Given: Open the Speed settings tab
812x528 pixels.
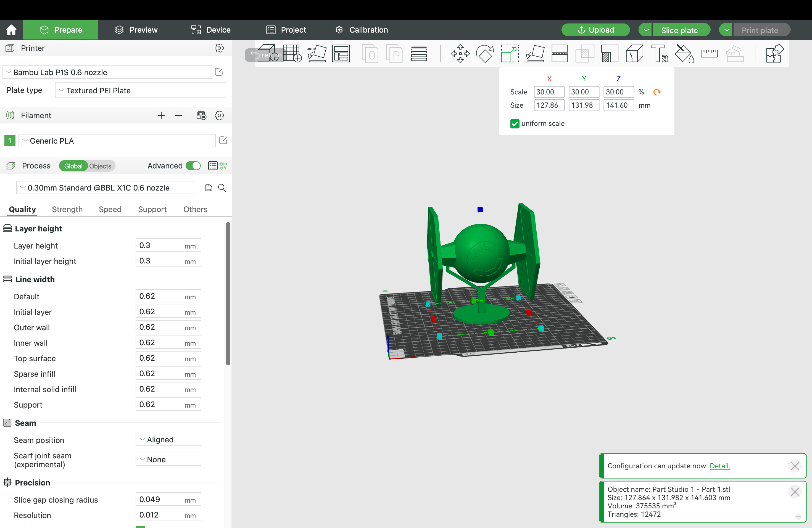Looking at the screenshot, I should coord(110,209).
